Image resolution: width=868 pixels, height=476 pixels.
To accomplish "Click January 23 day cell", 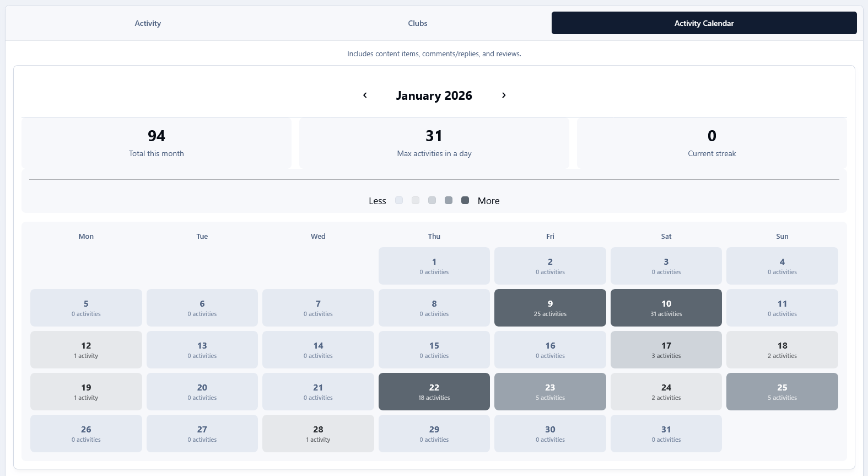I will [550, 392].
